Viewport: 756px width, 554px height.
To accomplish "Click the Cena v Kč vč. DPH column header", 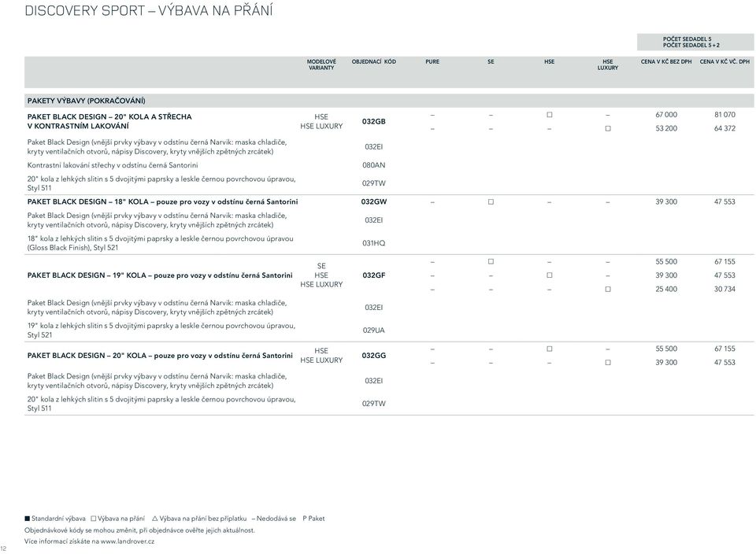I will click(x=724, y=61).
